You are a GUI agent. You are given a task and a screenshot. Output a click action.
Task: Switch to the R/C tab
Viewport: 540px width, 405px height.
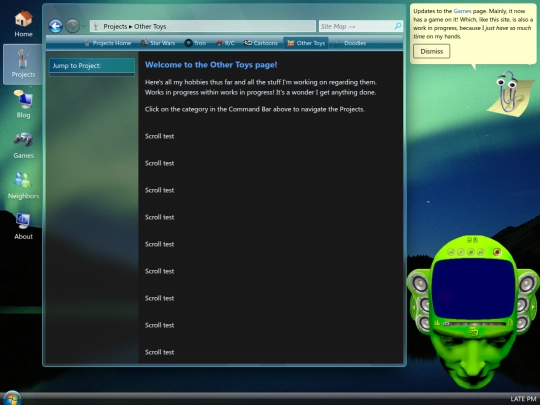[225, 43]
